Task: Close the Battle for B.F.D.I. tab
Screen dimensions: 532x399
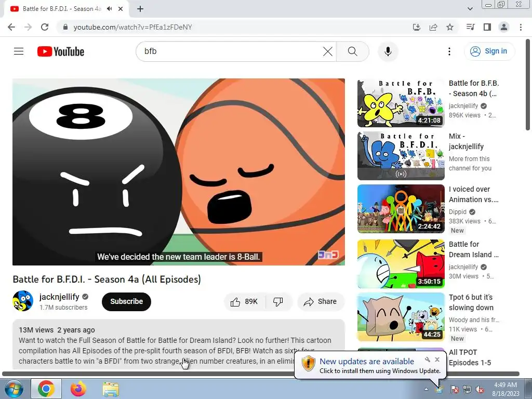Action: [121, 9]
